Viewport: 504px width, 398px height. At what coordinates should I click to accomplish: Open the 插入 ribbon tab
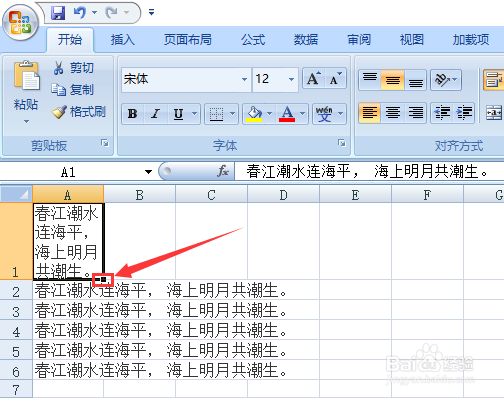pos(123,40)
